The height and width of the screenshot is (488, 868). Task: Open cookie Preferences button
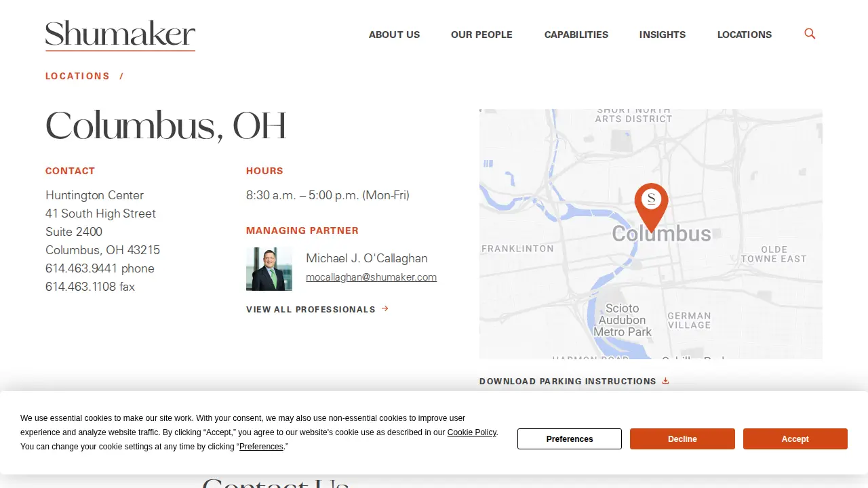coord(570,439)
